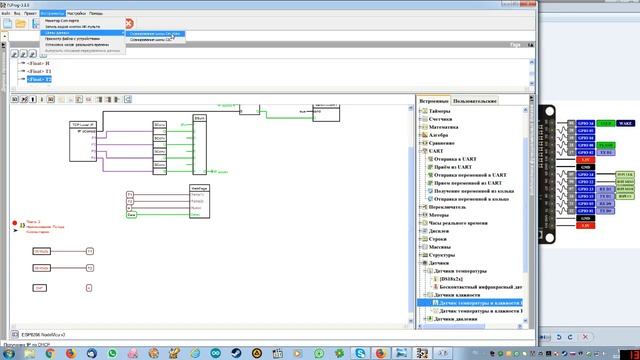
Task: Open the Arduino IDE from the taskbar
Action: [216, 353]
